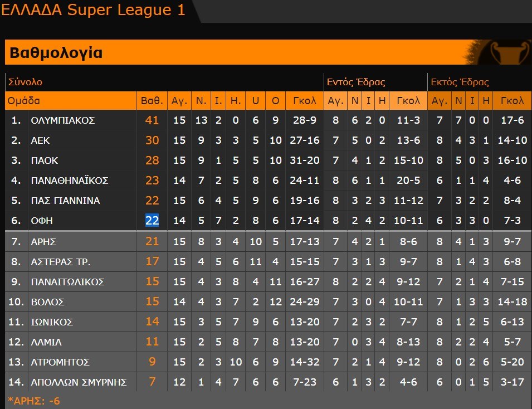Click the ΕΛΛΑΔΑ Super League 1 title
This screenshot has width=532, height=409.
click(94, 10)
